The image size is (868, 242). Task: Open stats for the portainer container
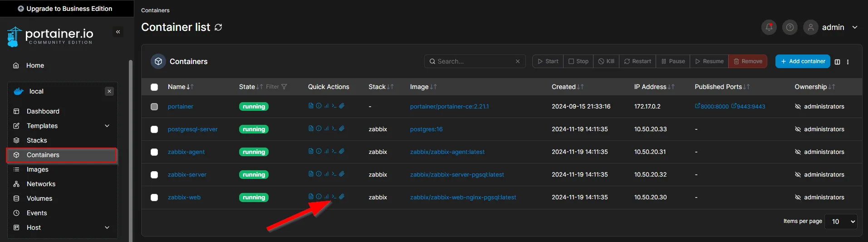click(x=326, y=106)
